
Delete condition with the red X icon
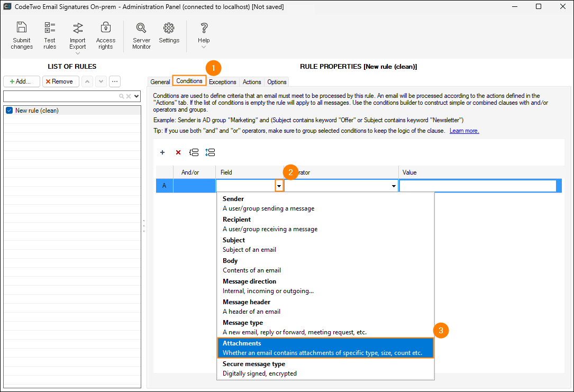[x=178, y=152]
